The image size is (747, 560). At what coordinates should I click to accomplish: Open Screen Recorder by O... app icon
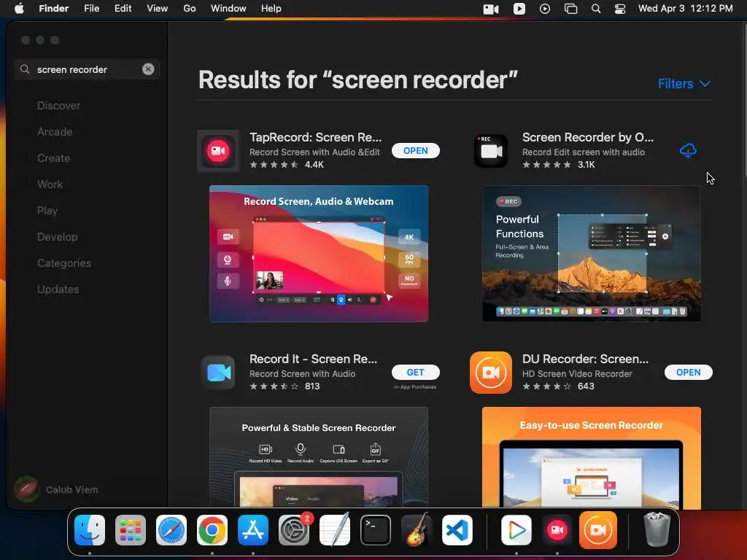click(491, 151)
